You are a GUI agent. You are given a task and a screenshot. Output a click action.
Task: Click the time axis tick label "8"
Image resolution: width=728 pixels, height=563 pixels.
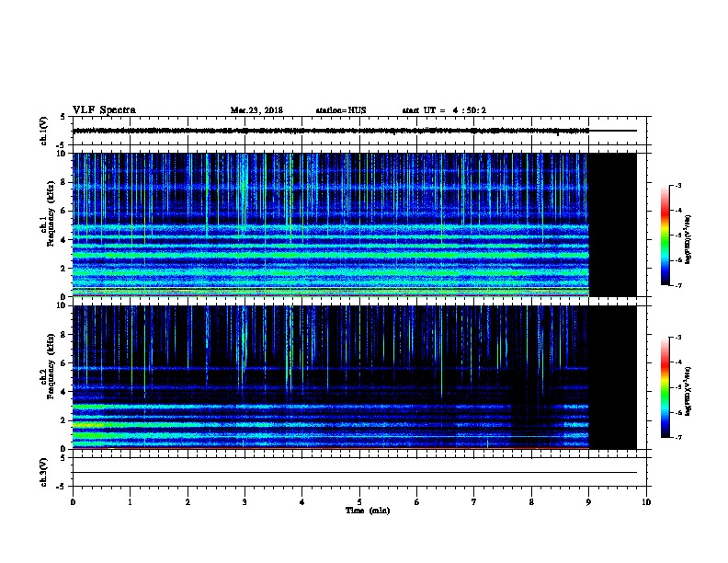click(531, 502)
